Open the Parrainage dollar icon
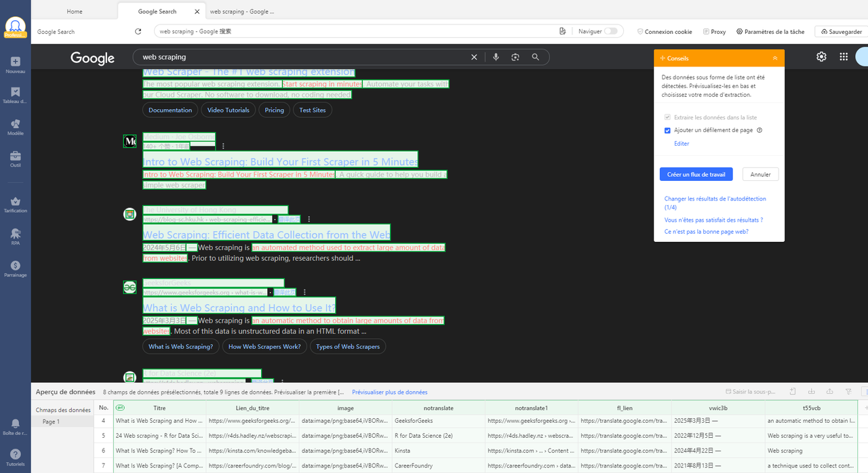 [15, 265]
